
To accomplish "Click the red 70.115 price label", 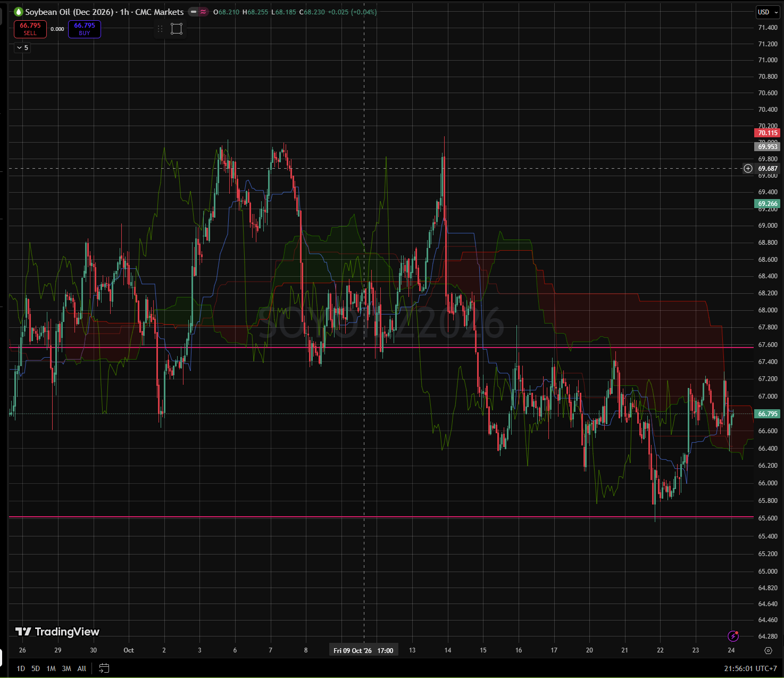I will [x=768, y=133].
